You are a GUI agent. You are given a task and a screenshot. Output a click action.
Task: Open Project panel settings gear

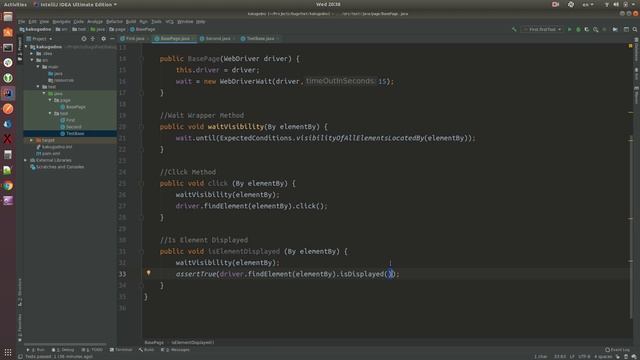coord(103,39)
